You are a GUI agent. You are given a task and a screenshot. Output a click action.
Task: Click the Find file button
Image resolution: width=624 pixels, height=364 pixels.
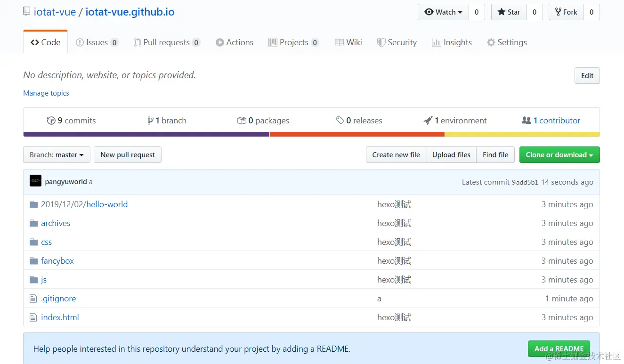tap(495, 155)
